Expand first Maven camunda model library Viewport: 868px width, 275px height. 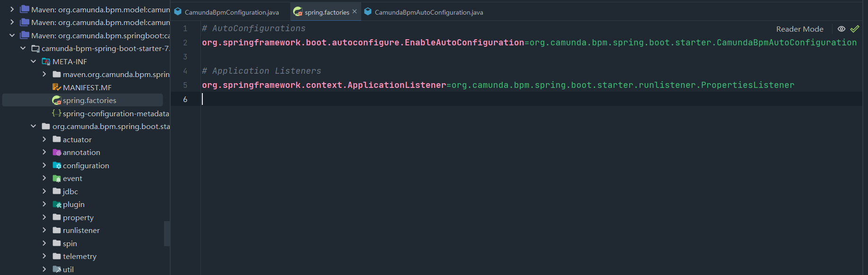click(x=12, y=9)
